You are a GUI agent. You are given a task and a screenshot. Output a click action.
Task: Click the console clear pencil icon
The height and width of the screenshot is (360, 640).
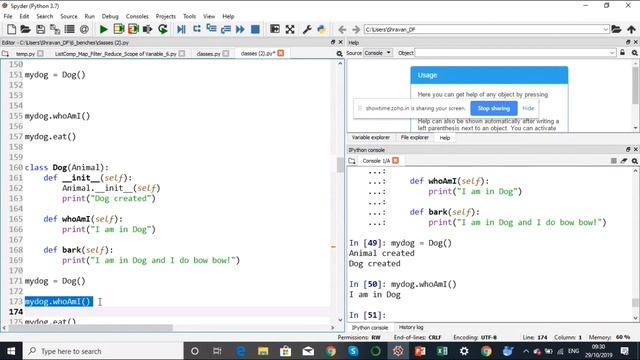(x=624, y=161)
